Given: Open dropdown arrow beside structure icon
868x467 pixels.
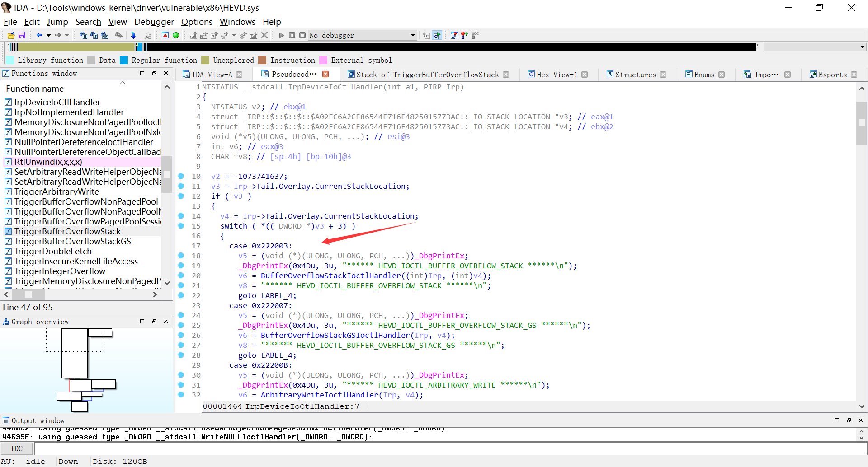Looking at the screenshot, I should (x=234, y=35).
